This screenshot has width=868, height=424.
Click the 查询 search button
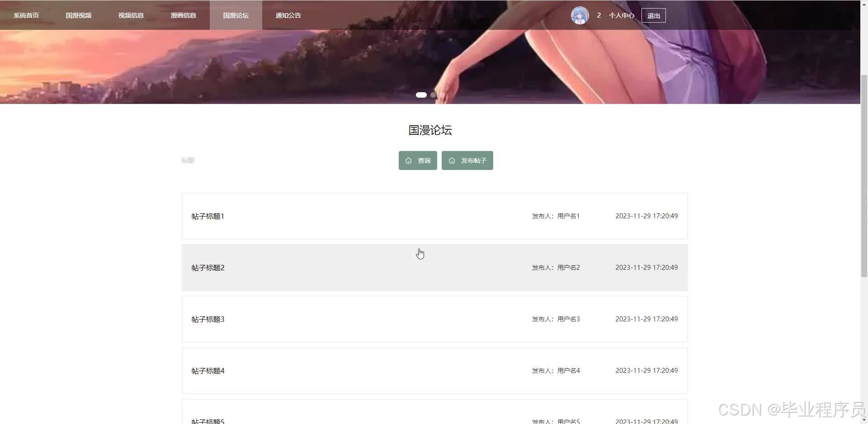tap(418, 160)
